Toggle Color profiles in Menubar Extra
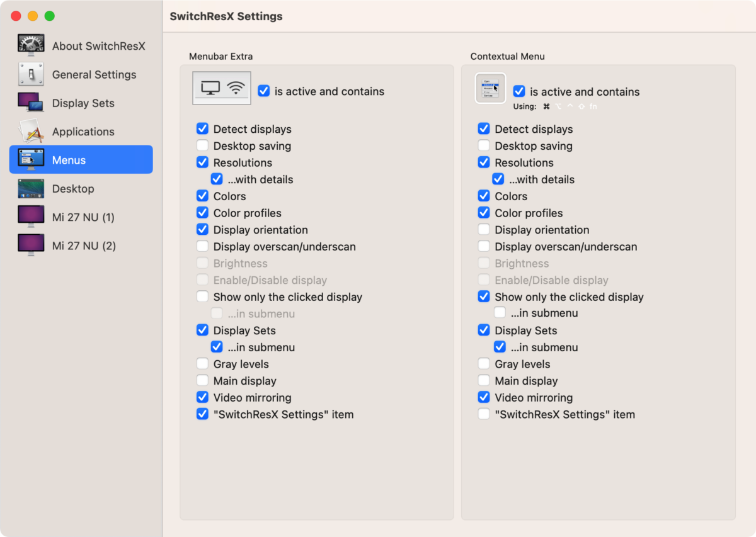The width and height of the screenshot is (756, 537). 202,213
